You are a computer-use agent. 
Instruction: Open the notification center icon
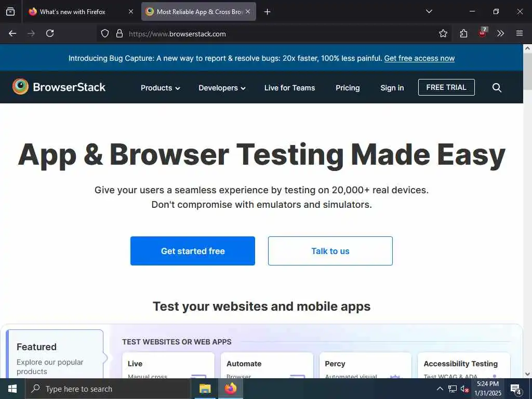coord(516,389)
